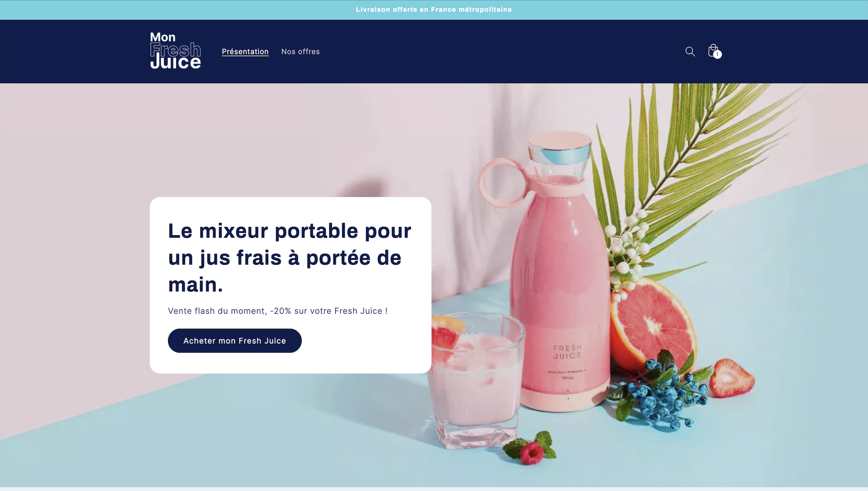
Task: Click the Vente flash du moment text
Action: click(x=278, y=311)
